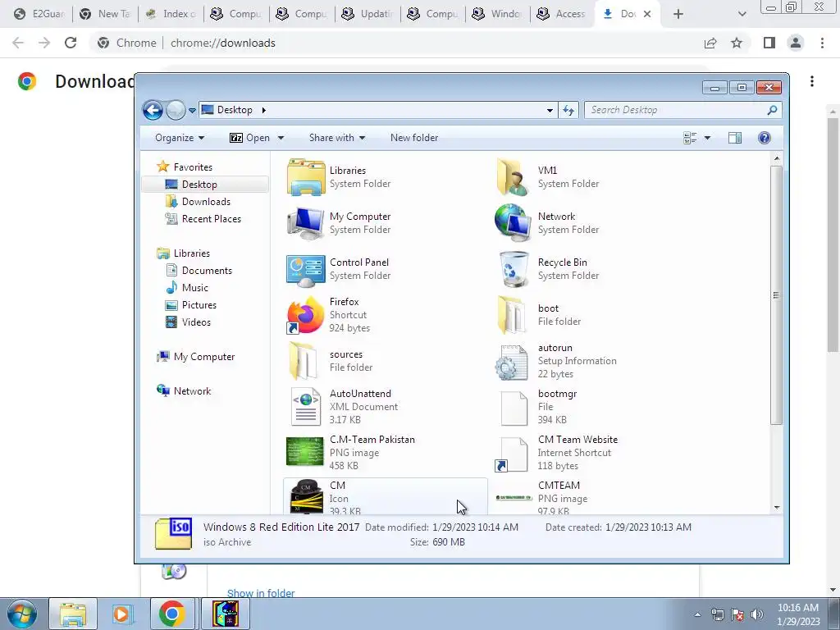This screenshot has height=630, width=840.
Task: Open Downloads in the navigation pane
Action: 206,202
